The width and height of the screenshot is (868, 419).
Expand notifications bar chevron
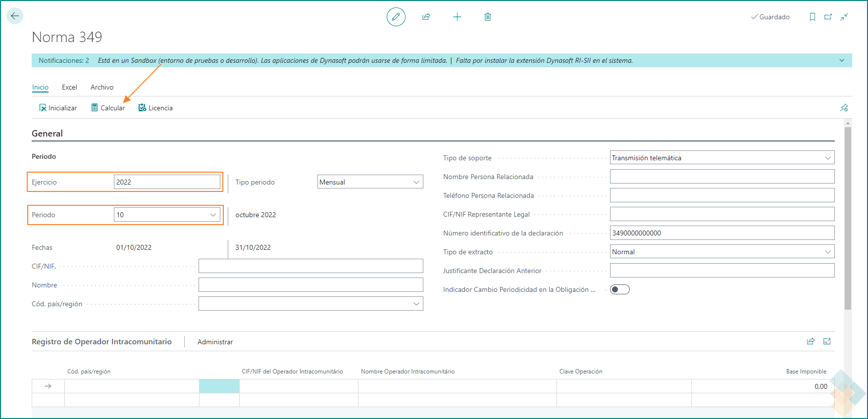pyautogui.click(x=842, y=60)
